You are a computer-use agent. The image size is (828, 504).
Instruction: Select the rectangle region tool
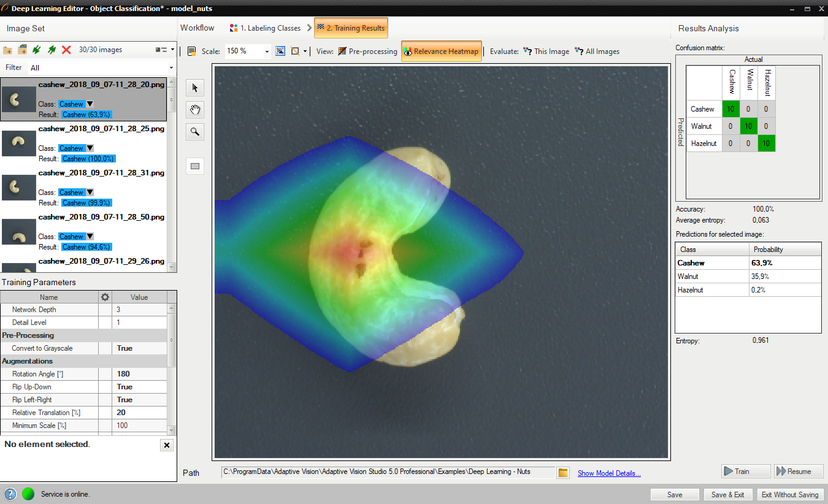[x=195, y=166]
